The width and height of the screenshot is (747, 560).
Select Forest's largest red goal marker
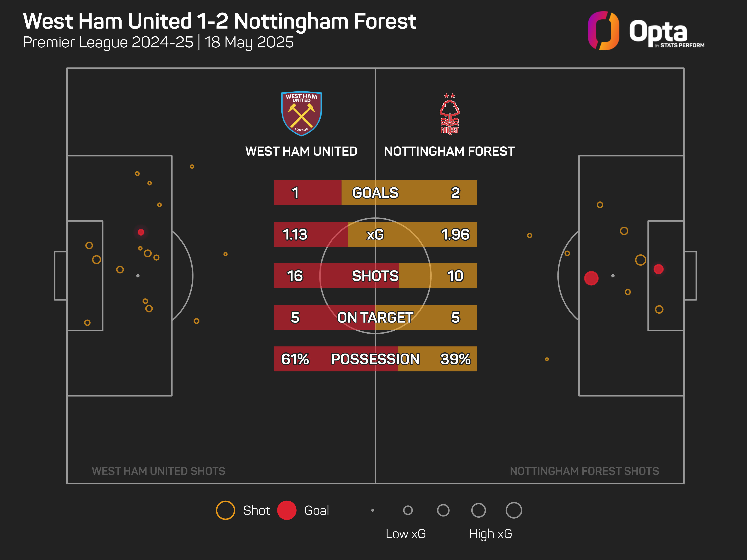point(591,278)
